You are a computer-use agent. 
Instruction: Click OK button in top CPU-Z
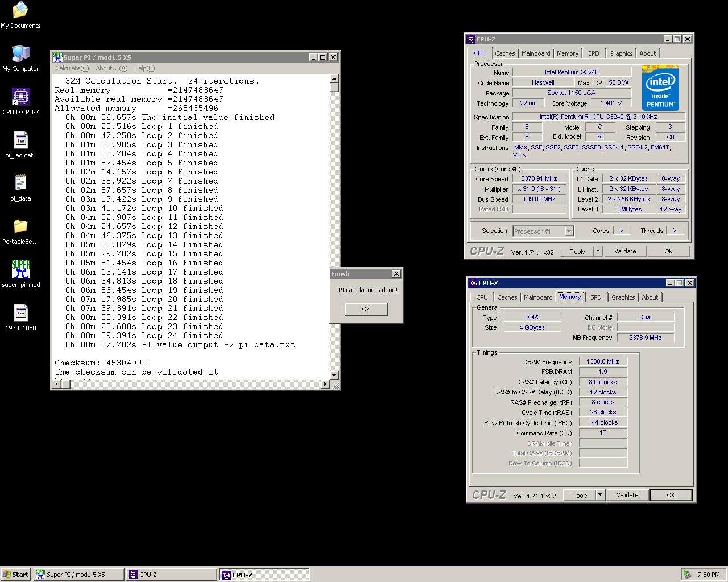click(668, 251)
